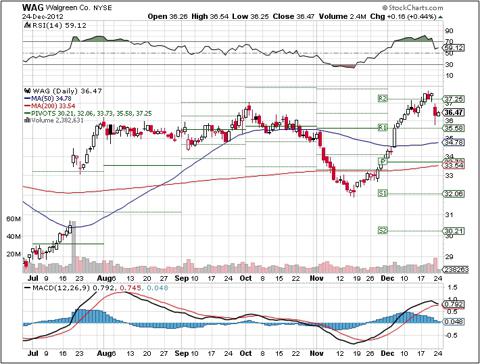Click the P pivot marker
The height and width of the screenshot is (364, 480).
[383, 161]
